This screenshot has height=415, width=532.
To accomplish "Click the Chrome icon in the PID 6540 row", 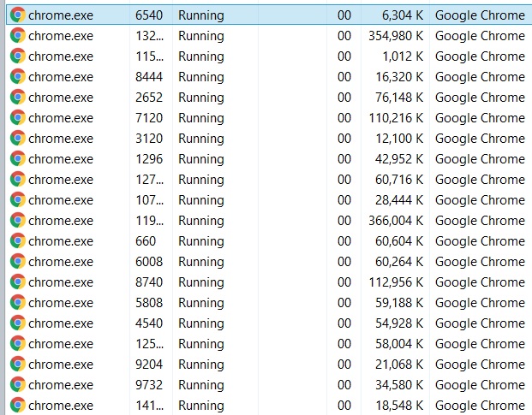I will coord(18,15).
